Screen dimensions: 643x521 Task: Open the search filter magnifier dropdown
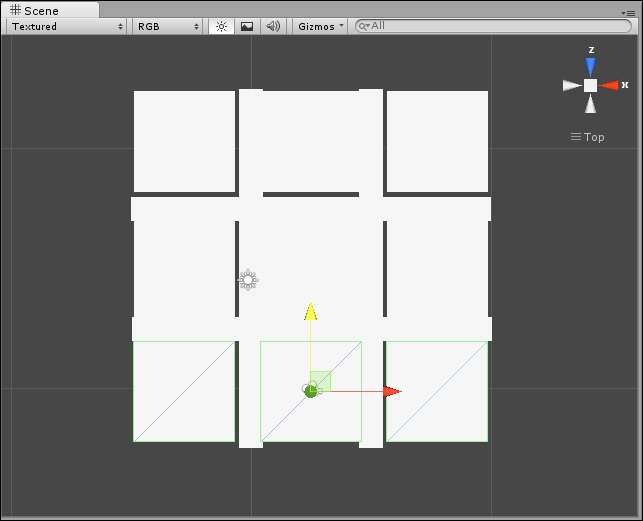tap(364, 27)
